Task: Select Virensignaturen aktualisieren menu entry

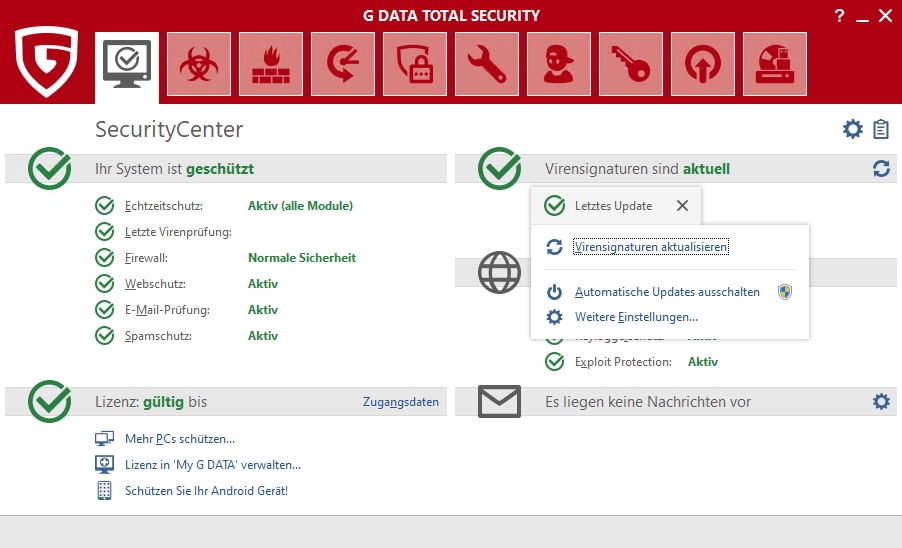Action: [x=651, y=247]
